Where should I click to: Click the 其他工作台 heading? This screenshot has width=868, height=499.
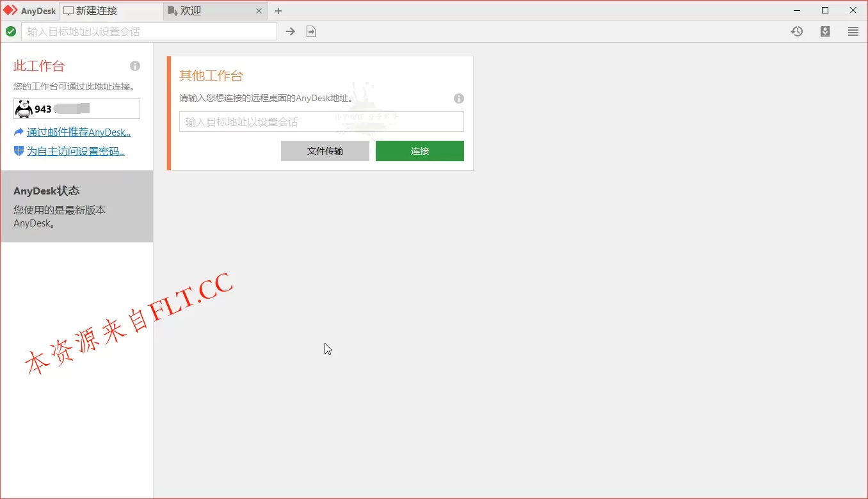[x=211, y=75]
